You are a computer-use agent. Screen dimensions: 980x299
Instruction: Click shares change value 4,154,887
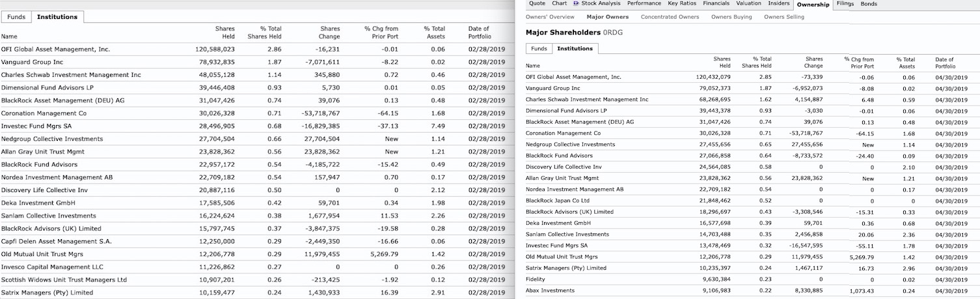pyautogui.click(x=809, y=99)
